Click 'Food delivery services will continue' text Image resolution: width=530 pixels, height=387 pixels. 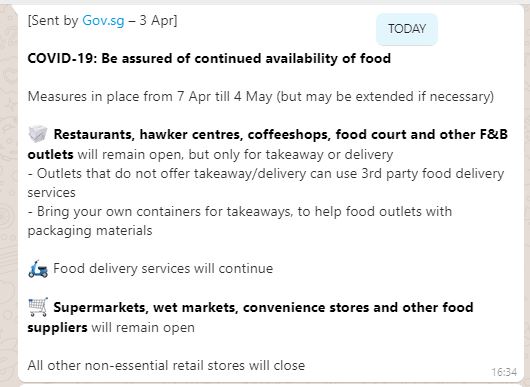coord(163,269)
